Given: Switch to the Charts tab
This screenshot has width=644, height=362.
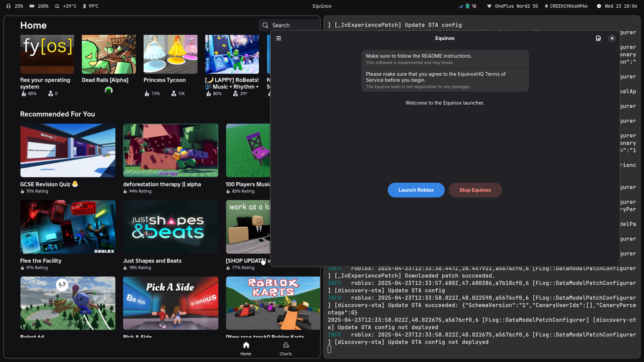Looking at the screenshot, I should 286,349.
